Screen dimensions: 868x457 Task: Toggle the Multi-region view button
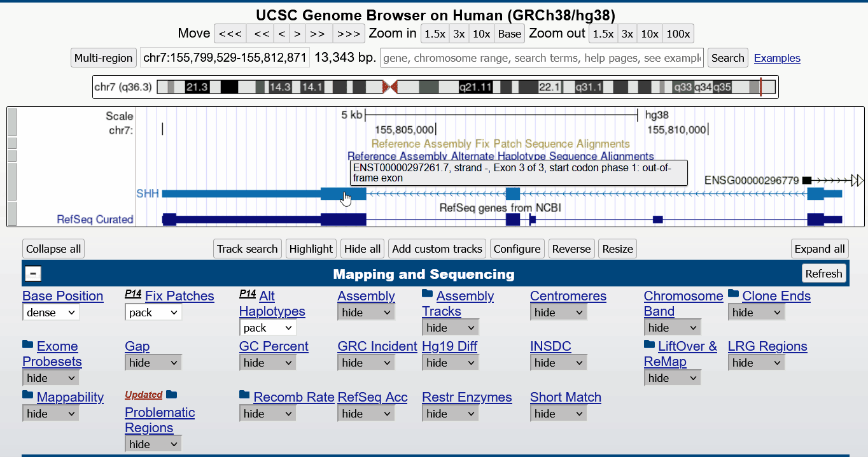click(x=104, y=58)
